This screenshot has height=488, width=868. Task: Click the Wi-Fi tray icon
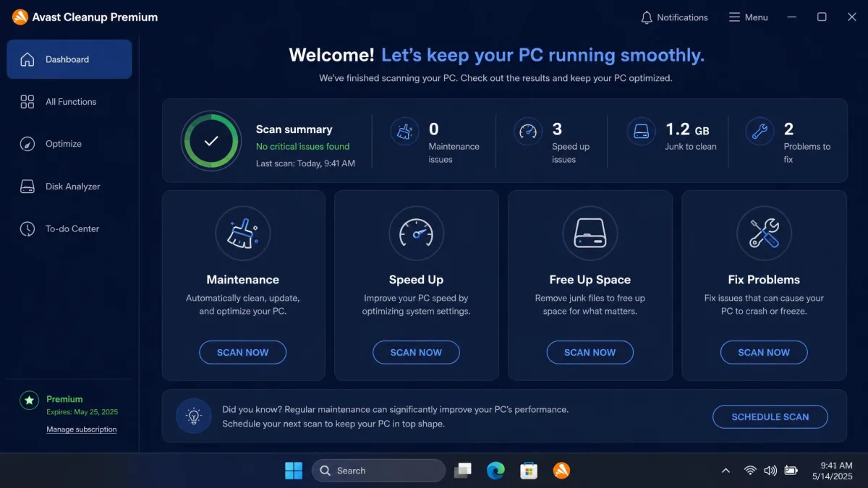click(750, 471)
